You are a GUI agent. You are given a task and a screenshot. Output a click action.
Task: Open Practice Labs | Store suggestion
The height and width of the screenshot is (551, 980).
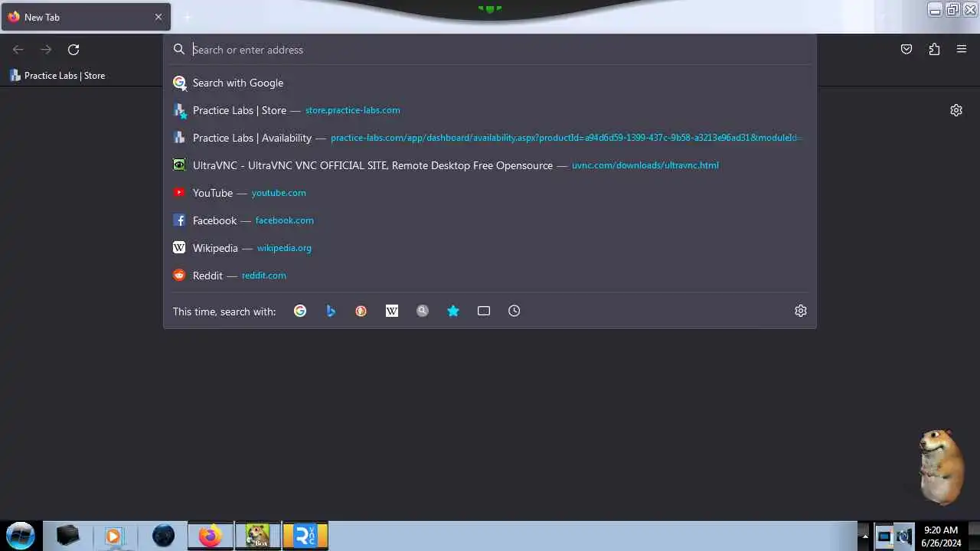[x=490, y=110]
